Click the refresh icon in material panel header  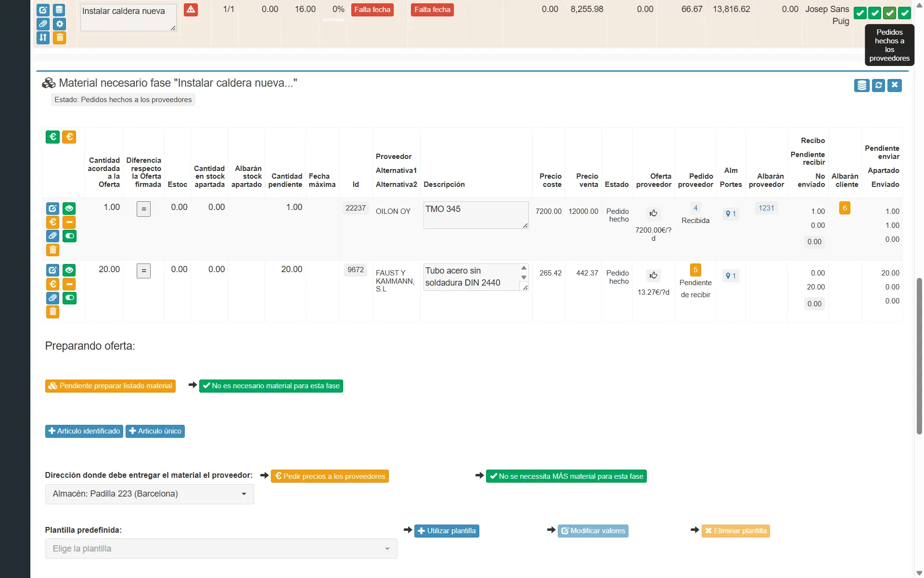point(878,85)
